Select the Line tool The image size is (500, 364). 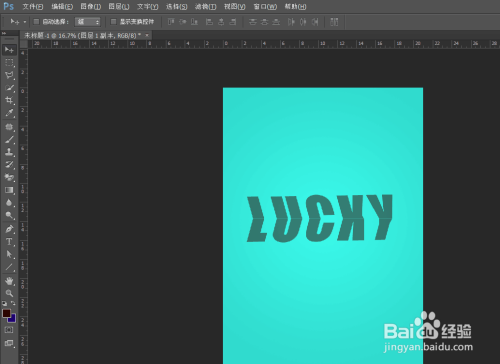(9, 267)
